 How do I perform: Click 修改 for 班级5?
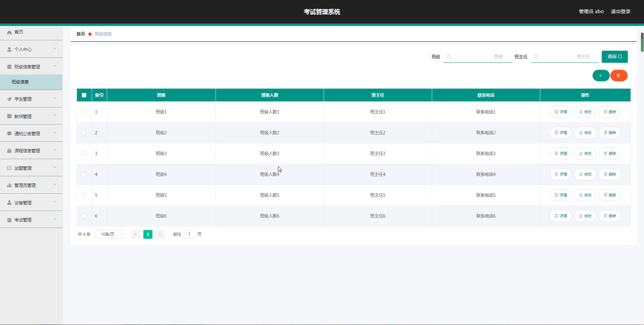click(585, 195)
